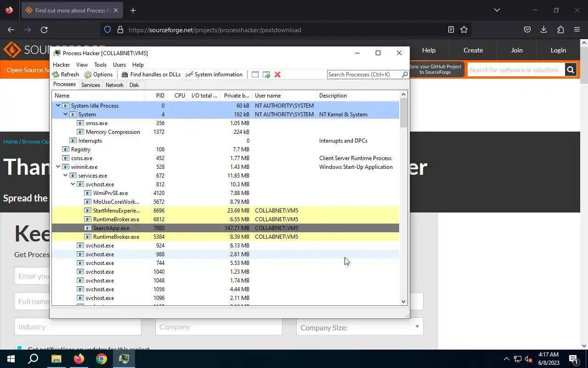Open Firefox extensions icon
The image size is (588, 368).
tap(560, 30)
